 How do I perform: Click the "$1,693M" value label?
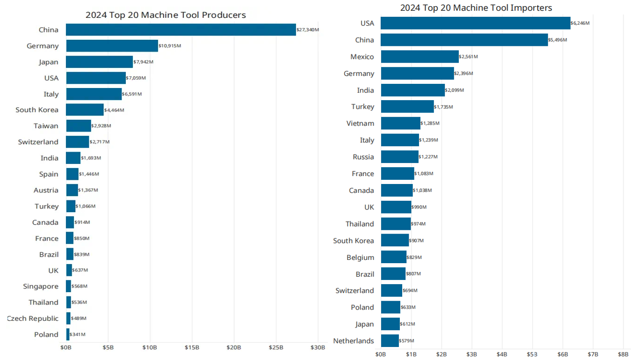91,158
